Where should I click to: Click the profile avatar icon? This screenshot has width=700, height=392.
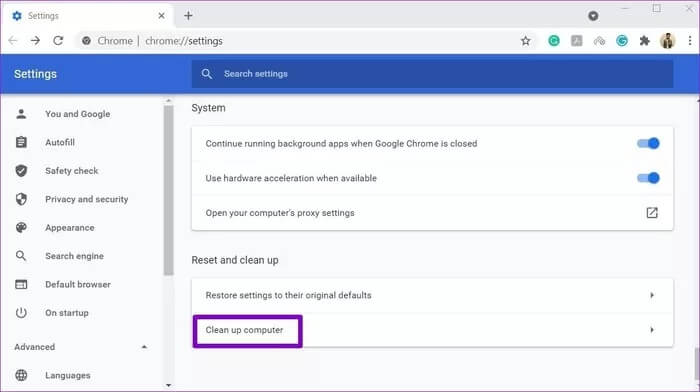point(667,41)
